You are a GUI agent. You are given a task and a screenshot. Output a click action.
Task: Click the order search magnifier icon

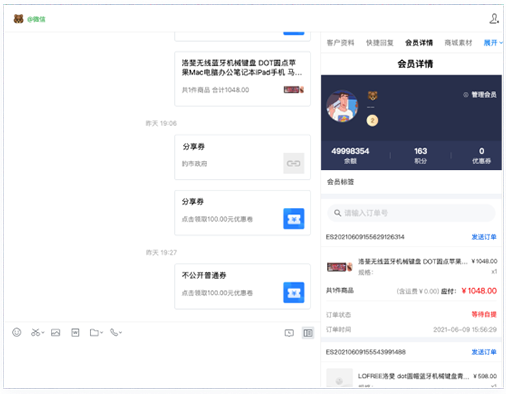tap(337, 213)
